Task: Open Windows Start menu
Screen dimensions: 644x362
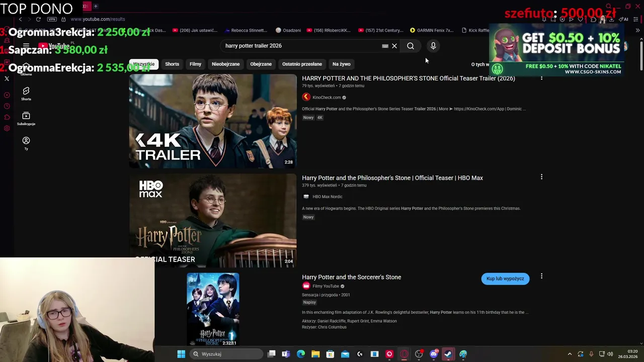Action: pyautogui.click(x=181, y=354)
